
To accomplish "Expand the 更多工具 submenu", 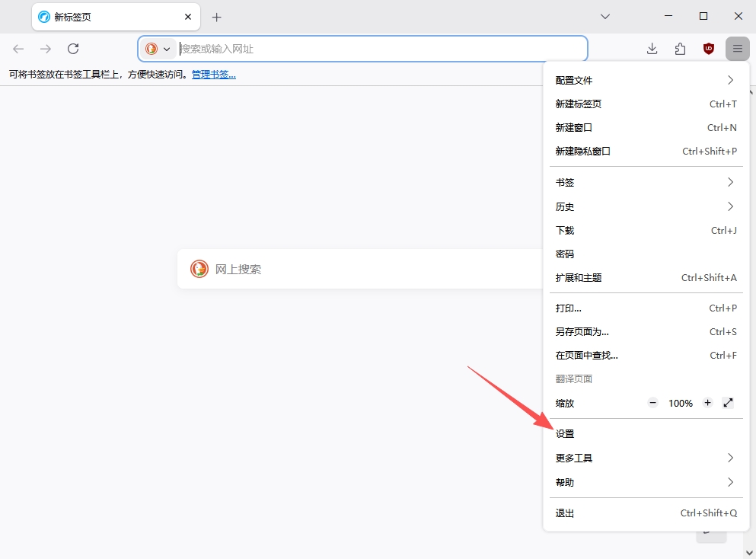I will pyautogui.click(x=646, y=458).
